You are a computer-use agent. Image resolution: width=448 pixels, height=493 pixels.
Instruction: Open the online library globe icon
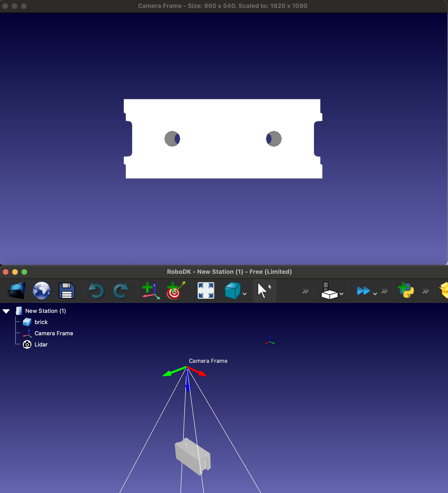click(42, 290)
